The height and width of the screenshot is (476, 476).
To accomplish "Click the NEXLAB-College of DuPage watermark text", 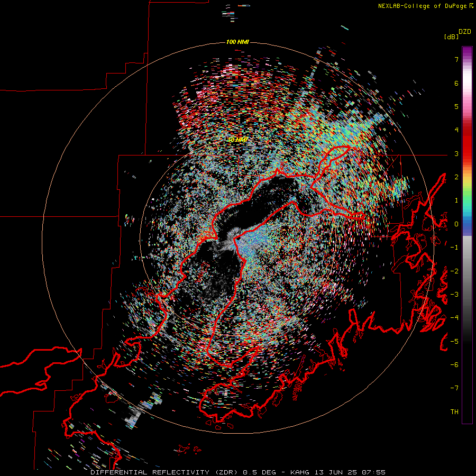I will click(x=422, y=6).
